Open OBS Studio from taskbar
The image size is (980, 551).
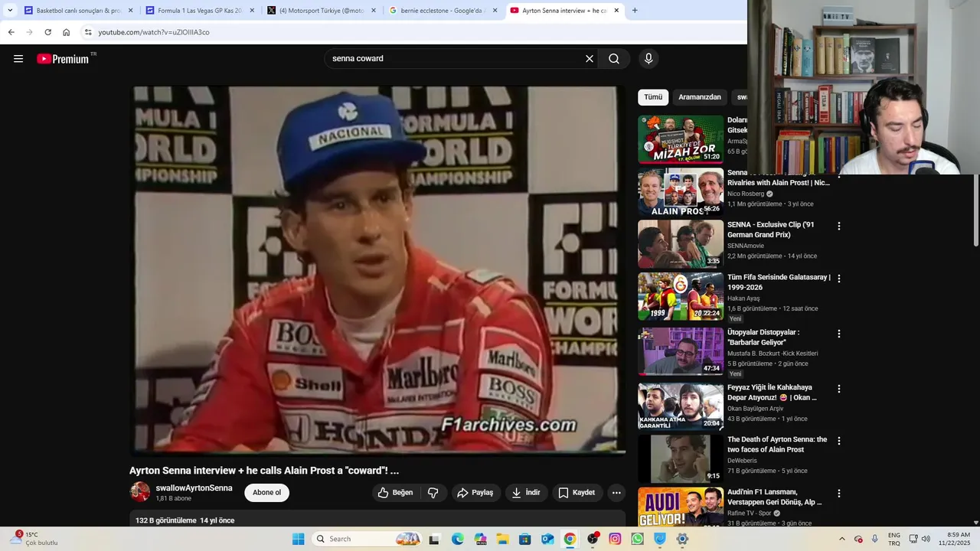coord(593,539)
